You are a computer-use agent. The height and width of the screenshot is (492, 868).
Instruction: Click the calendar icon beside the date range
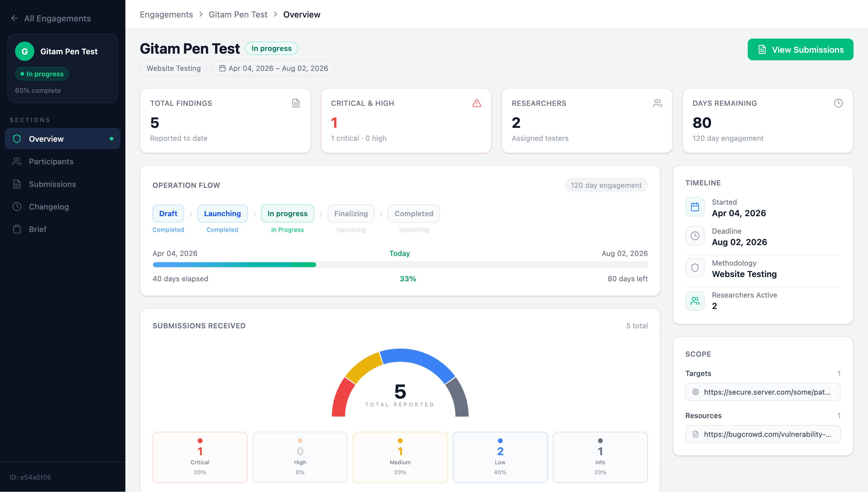pyautogui.click(x=222, y=68)
